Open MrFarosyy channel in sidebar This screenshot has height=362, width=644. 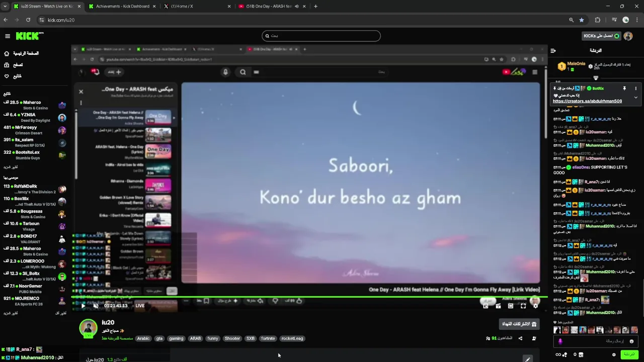tap(34, 130)
